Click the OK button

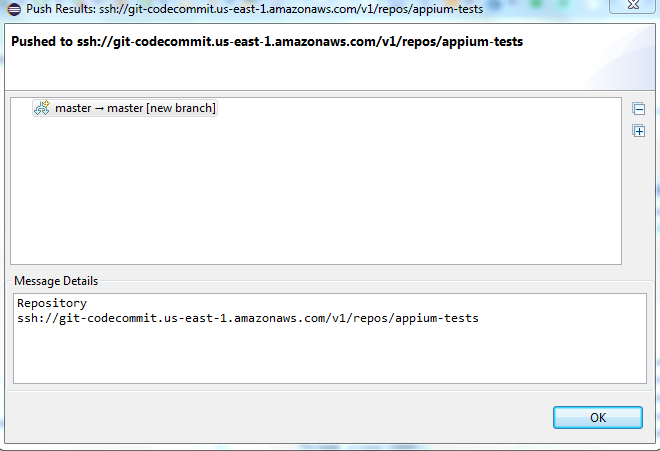[598, 417]
